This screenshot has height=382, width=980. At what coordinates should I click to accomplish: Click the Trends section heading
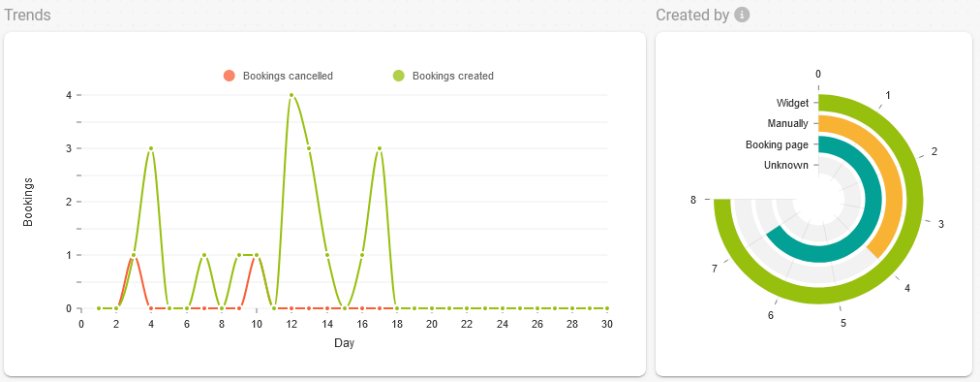click(x=27, y=16)
